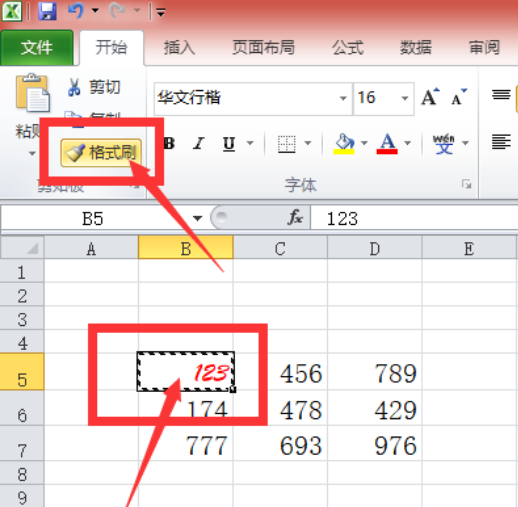Open the 华文行楷 font name dropdown
This screenshot has height=507, width=518.
click(x=343, y=98)
